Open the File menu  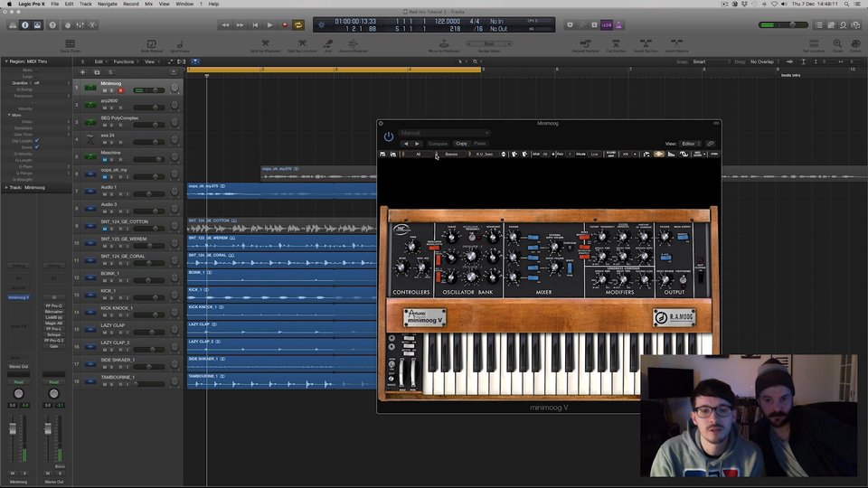click(55, 4)
